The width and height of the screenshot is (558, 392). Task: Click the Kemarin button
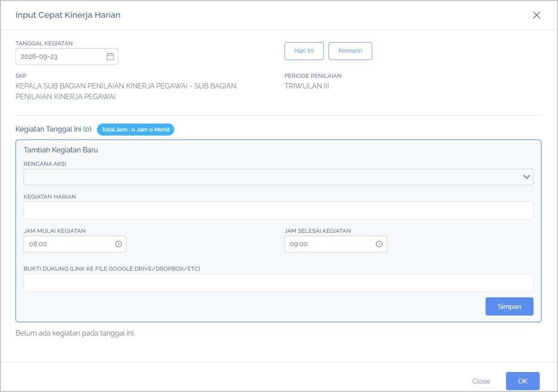(x=350, y=51)
